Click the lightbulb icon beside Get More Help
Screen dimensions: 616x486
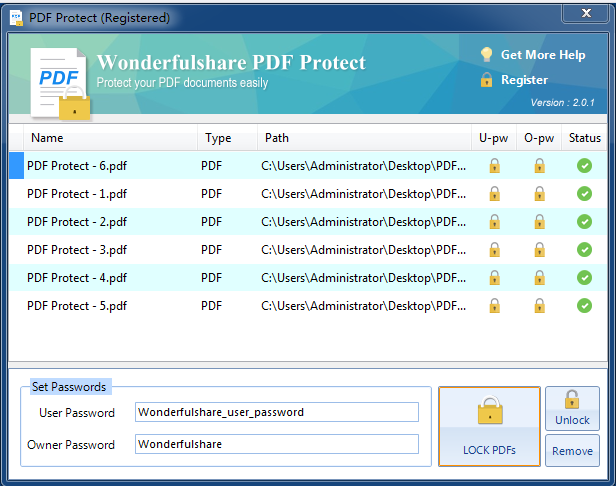click(x=486, y=55)
